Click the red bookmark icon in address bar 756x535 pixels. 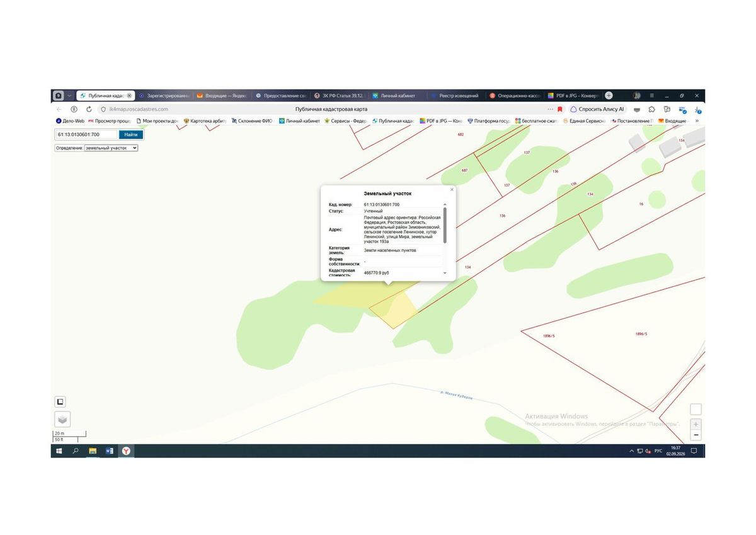(559, 109)
